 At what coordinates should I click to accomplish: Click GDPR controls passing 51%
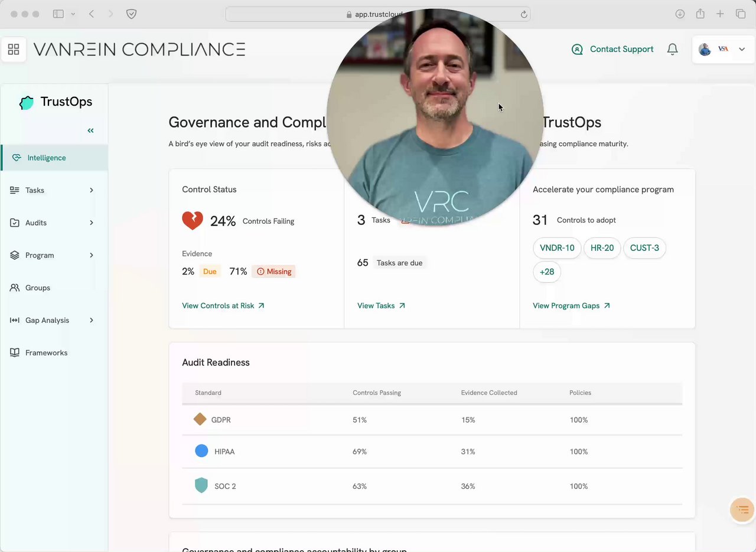(360, 420)
